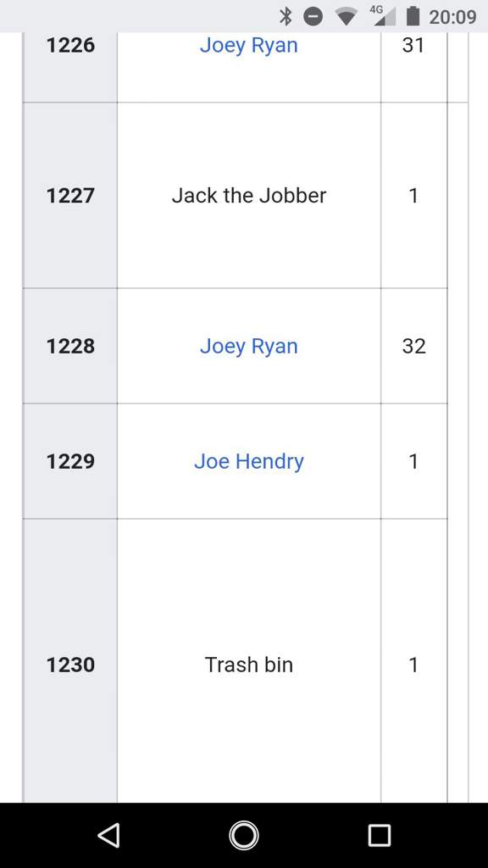Tap the do-not-disturb status icon
488x868 pixels.
coord(313,17)
